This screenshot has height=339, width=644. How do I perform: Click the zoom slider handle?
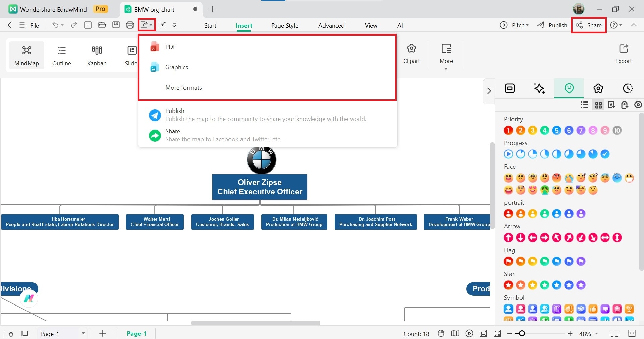[x=522, y=333]
